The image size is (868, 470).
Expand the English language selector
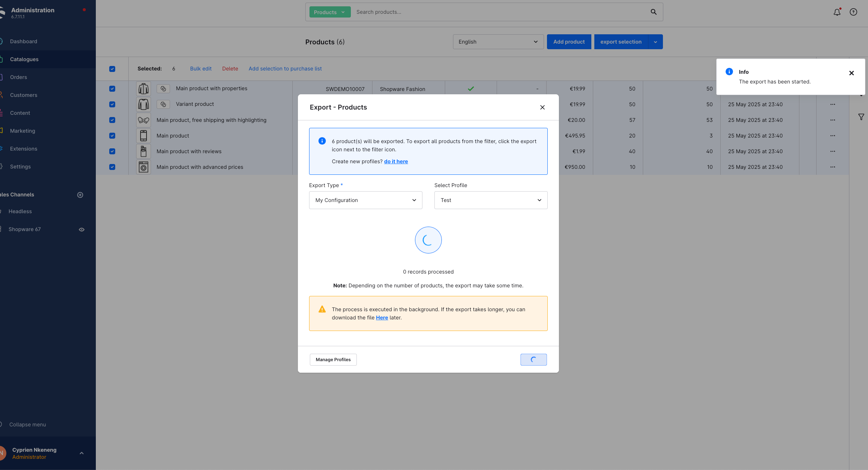[x=499, y=42]
